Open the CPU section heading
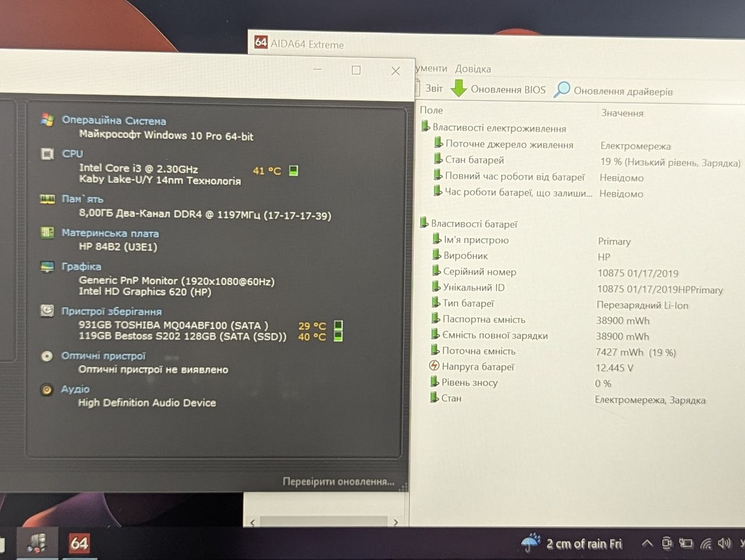 [x=73, y=154]
